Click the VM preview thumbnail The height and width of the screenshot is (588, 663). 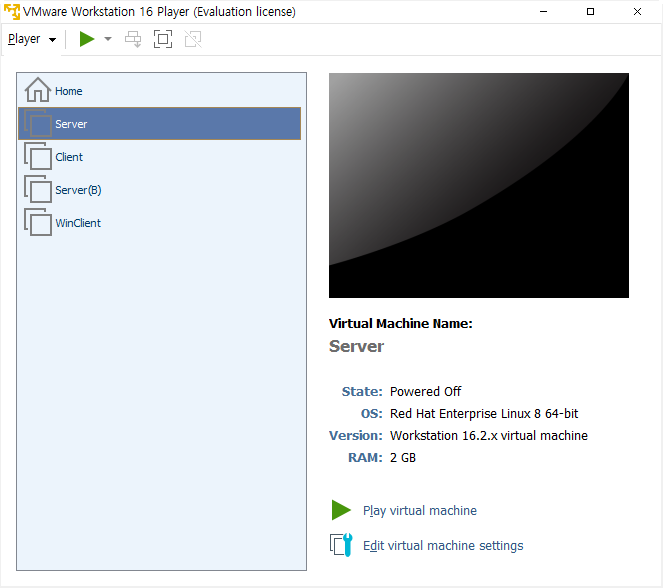[479, 185]
